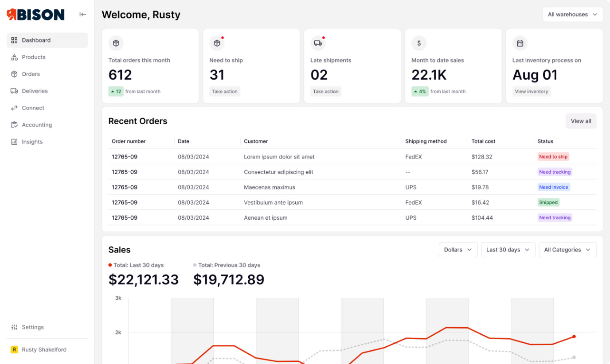Open Insights in the sidebar
This screenshot has height=364, width=610.
47,142
